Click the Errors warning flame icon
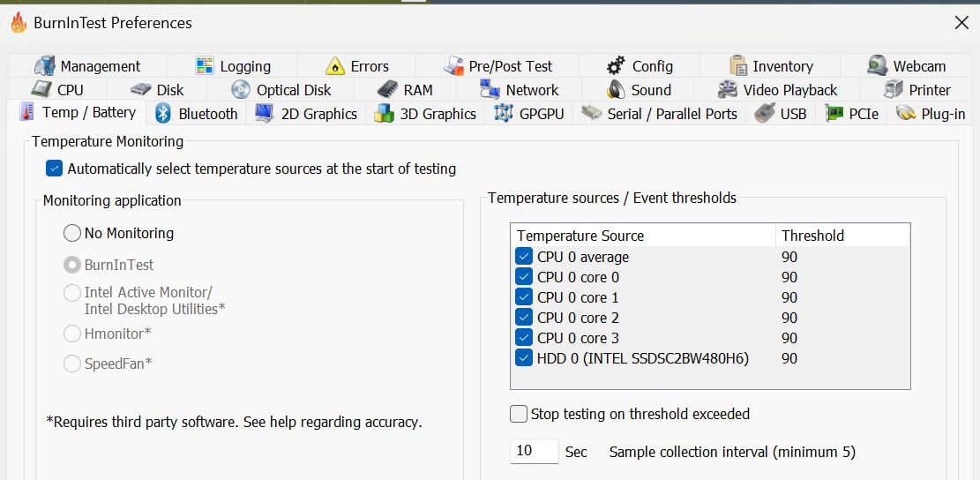 coord(335,65)
